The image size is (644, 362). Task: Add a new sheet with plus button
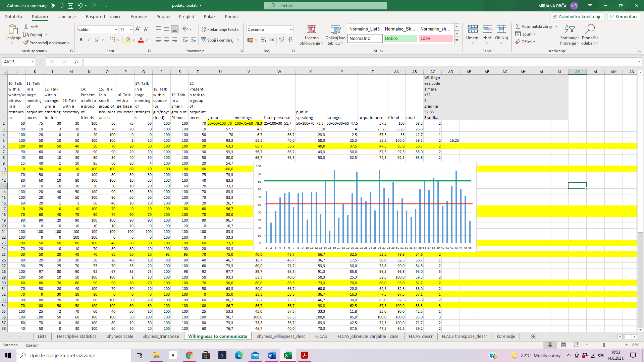(534, 336)
